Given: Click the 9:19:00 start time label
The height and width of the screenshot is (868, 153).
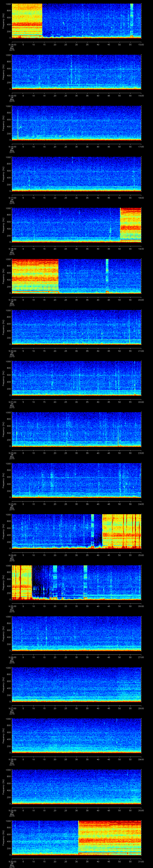Looking at the screenshot, I should pos(12,300).
